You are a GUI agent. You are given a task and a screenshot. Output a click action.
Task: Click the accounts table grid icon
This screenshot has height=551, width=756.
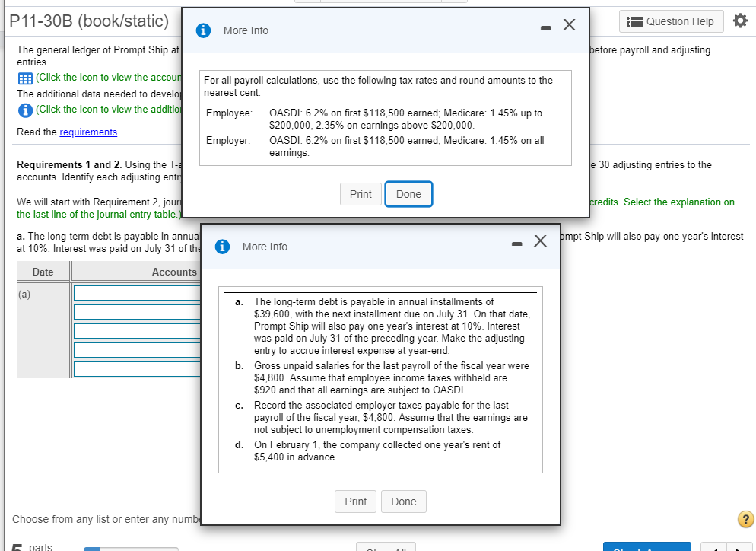(25, 78)
